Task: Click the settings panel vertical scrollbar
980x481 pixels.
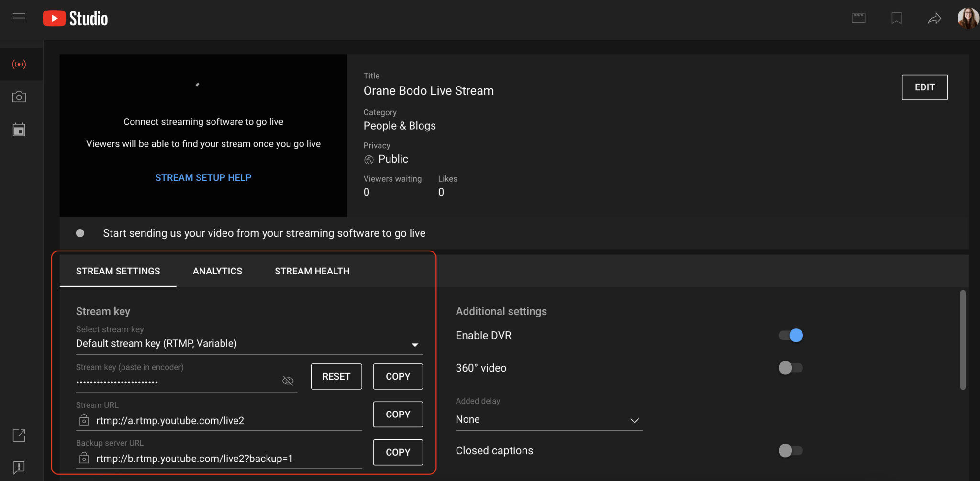Action: (962, 339)
